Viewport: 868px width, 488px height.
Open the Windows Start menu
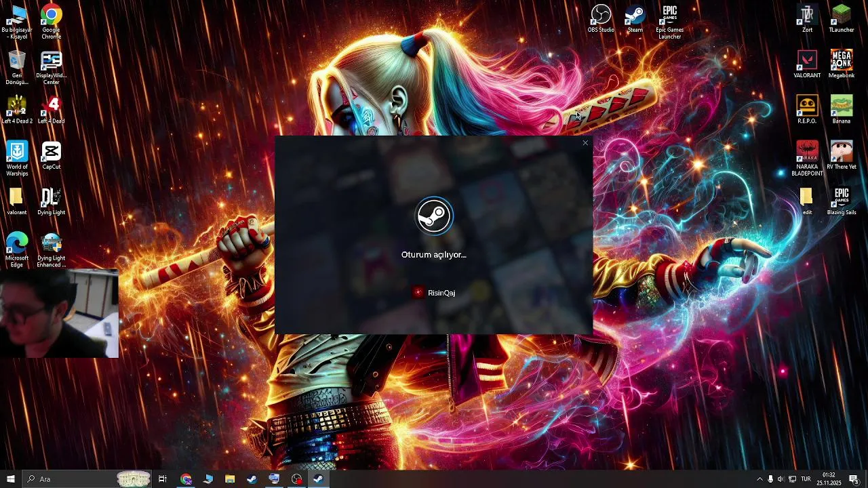[x=10, y=479]
